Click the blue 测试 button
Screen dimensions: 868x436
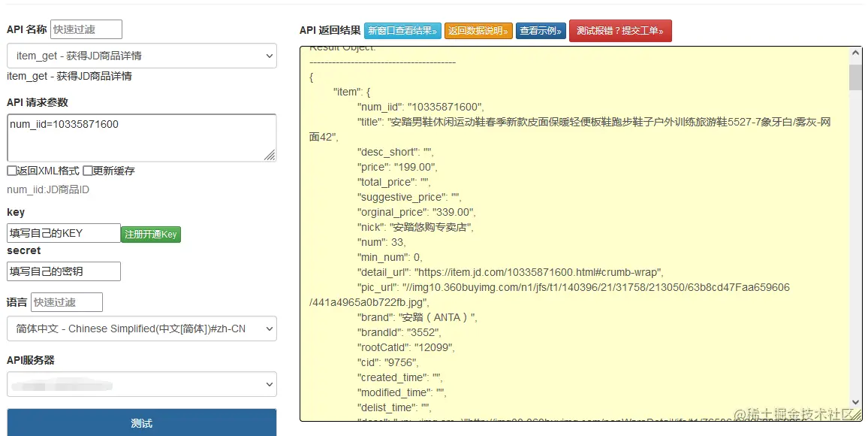pos(142,423)
